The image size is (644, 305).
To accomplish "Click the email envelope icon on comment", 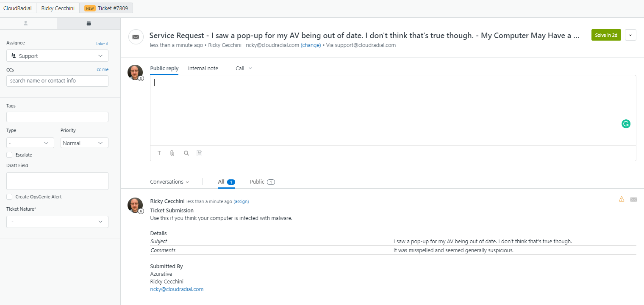I will 633,200.
